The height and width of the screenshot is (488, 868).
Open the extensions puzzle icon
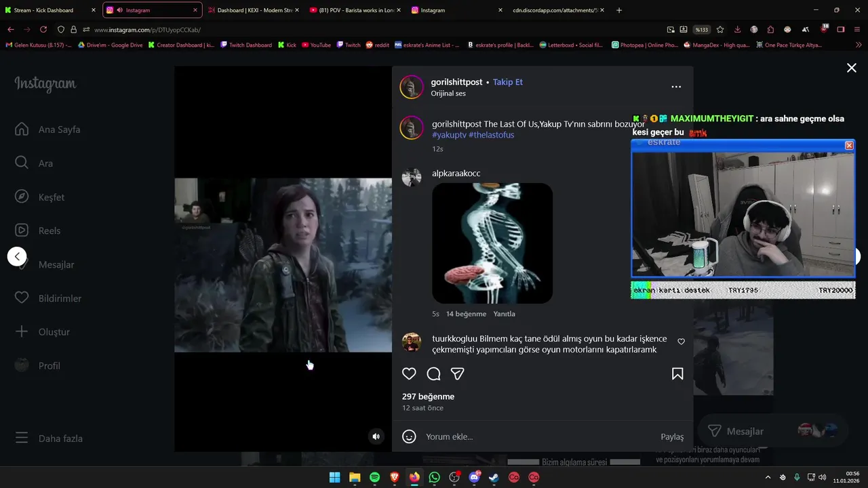[x=770, y=30]
